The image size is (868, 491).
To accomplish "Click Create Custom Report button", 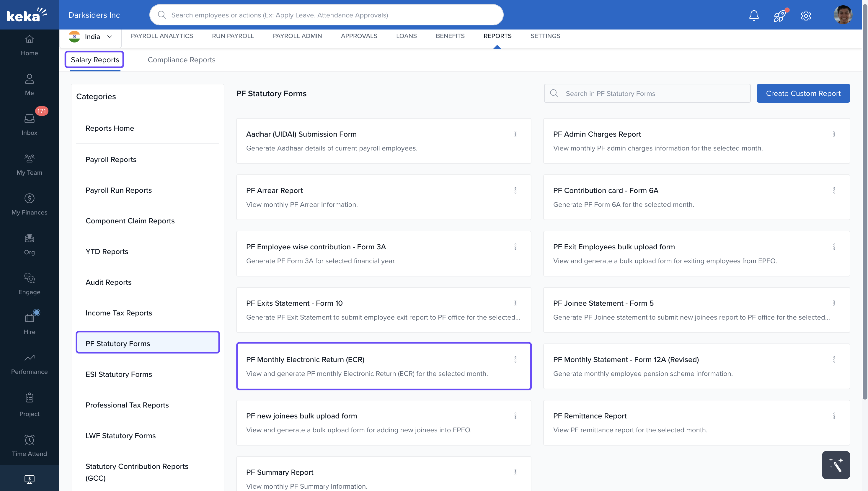I will [803, 93].
